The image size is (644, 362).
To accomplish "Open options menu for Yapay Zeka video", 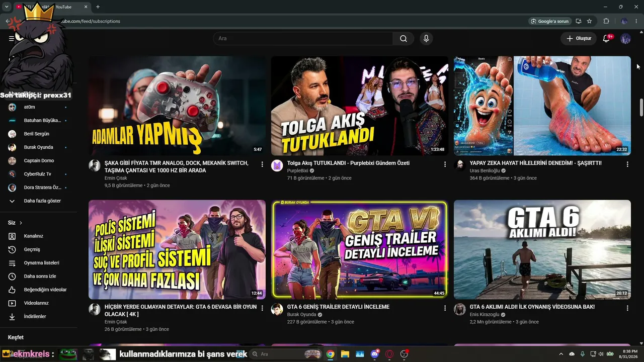I will point(627,164).
